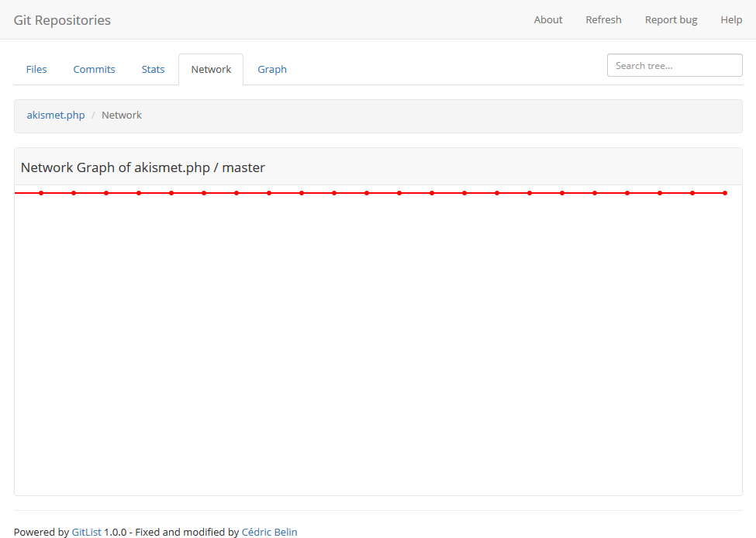The width and height of the screenshot is (756, 538).
Task: Select the currently active Network tab
Action: [211, 69]
